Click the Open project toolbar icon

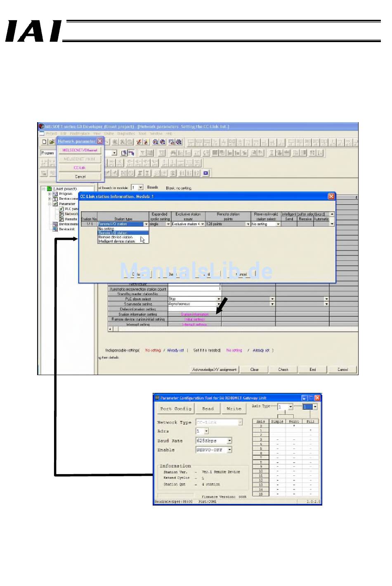coord(52,142)
